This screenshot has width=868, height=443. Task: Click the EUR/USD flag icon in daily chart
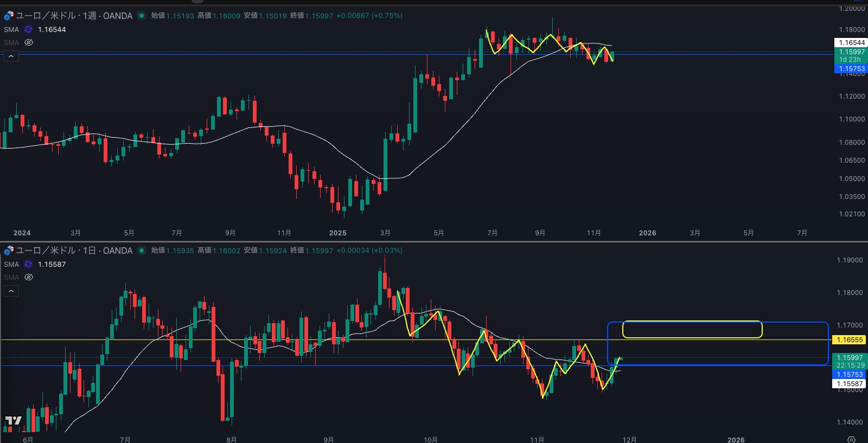[8, 251]
